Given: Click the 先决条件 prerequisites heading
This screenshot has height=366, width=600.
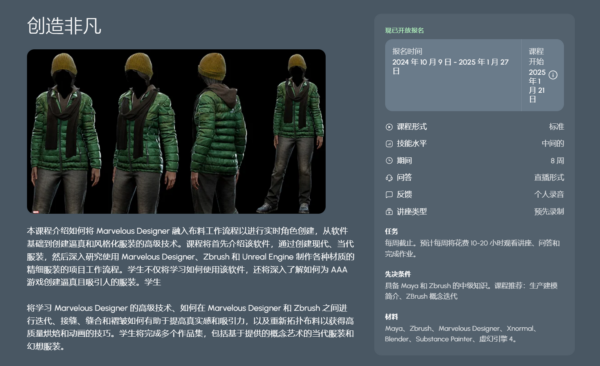Looking at the screenshot, I should coord(398,274).
